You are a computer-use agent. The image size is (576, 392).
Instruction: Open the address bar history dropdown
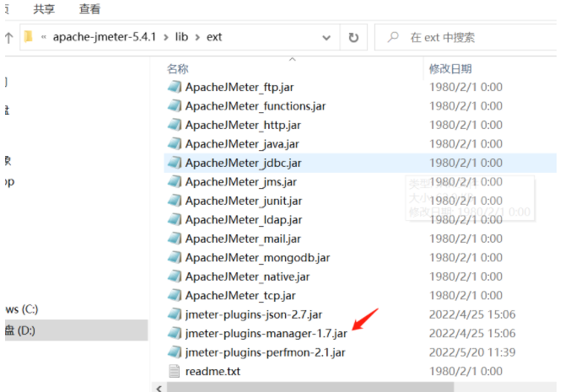tap(326, 37)
